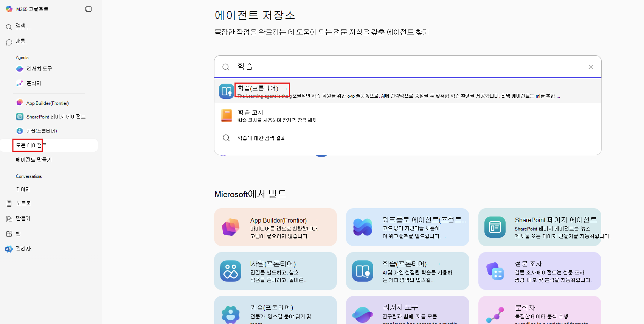Open the 분석자 card title in grid
Viewport: 644px width, 324px height.
[525, 308]
